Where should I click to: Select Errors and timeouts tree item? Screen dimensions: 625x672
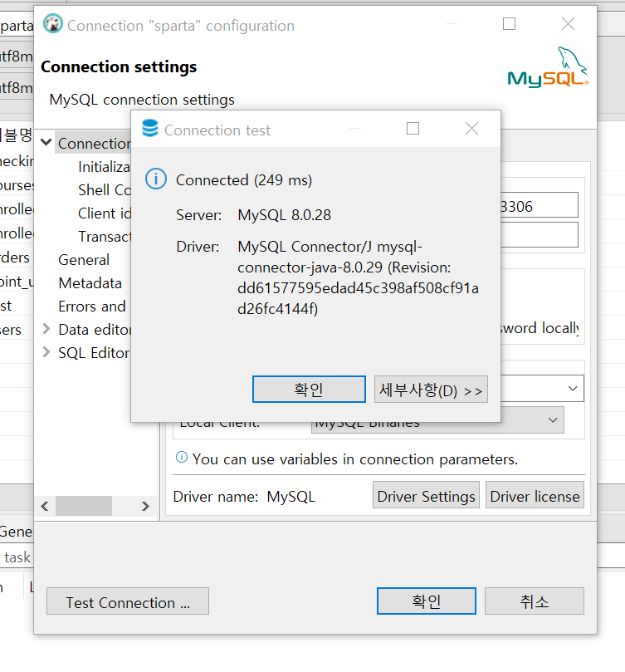click(92, 306)
